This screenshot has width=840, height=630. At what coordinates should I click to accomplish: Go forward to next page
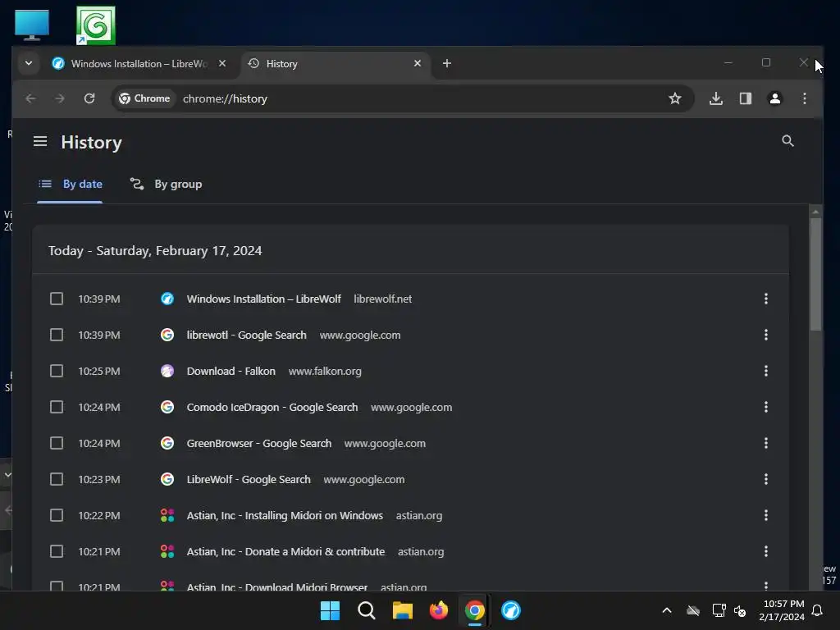click(x=59, y=98)
